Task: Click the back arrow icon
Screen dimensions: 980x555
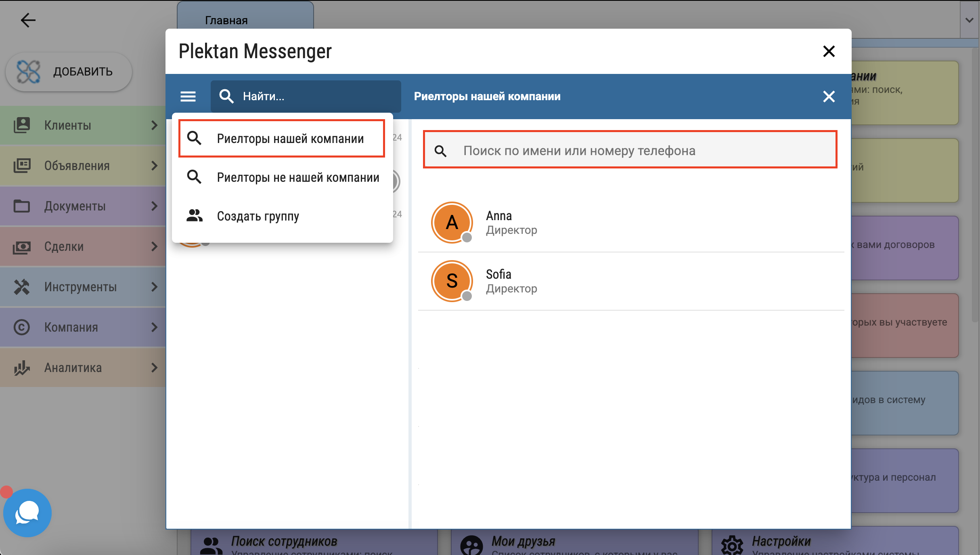Action: [x=28, y=20]
